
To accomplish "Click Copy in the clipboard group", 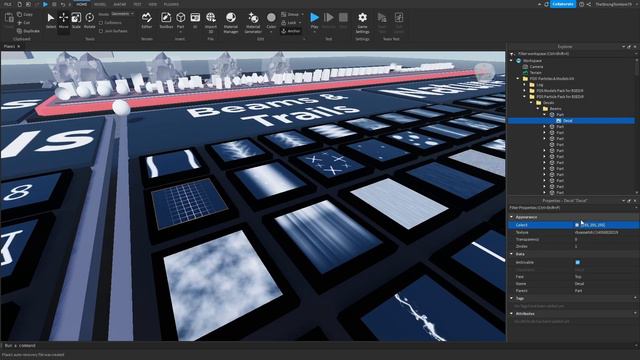I will 25,14.
